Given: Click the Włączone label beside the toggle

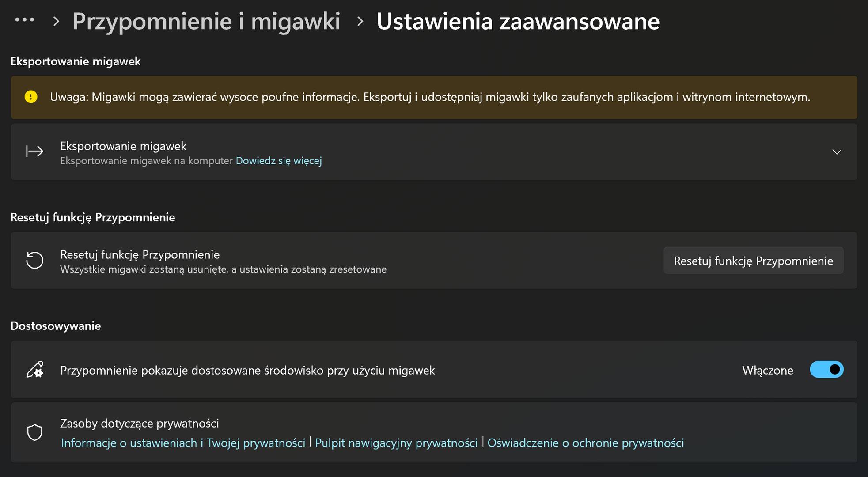Looking at the screenshot, I should 767,370.
